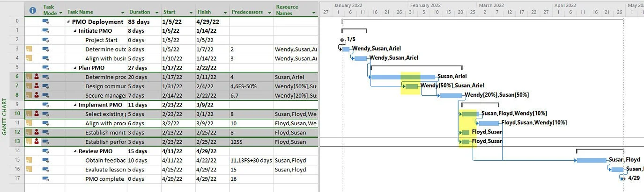The image size is (644, 192).
Task: Click task mode icon for Plan PMO row
Action: coord(46,67)
